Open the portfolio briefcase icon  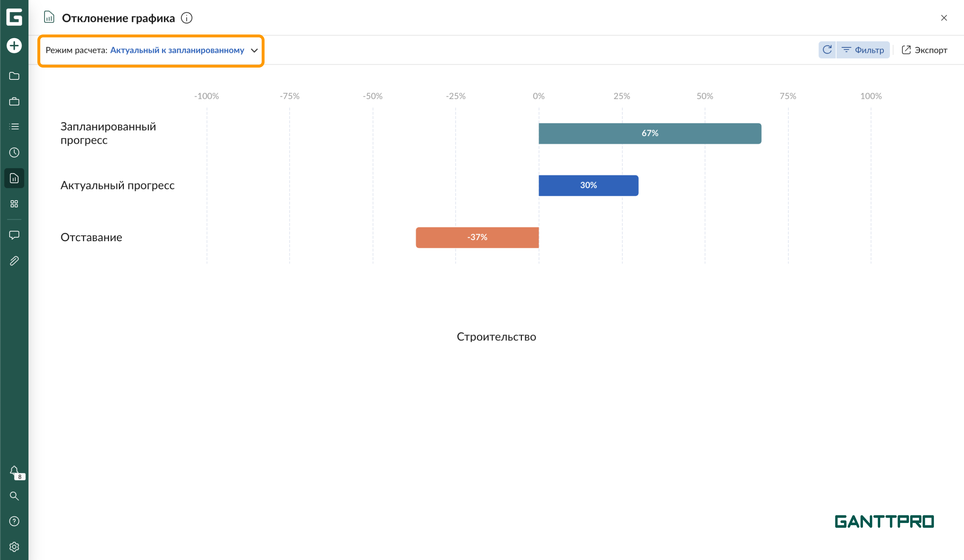click(x=14, y=102)
